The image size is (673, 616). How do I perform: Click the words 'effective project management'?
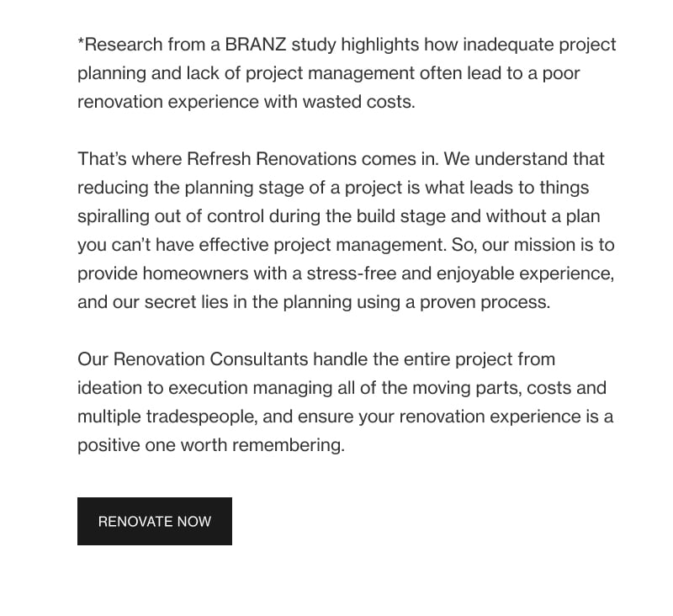[321, 245]
